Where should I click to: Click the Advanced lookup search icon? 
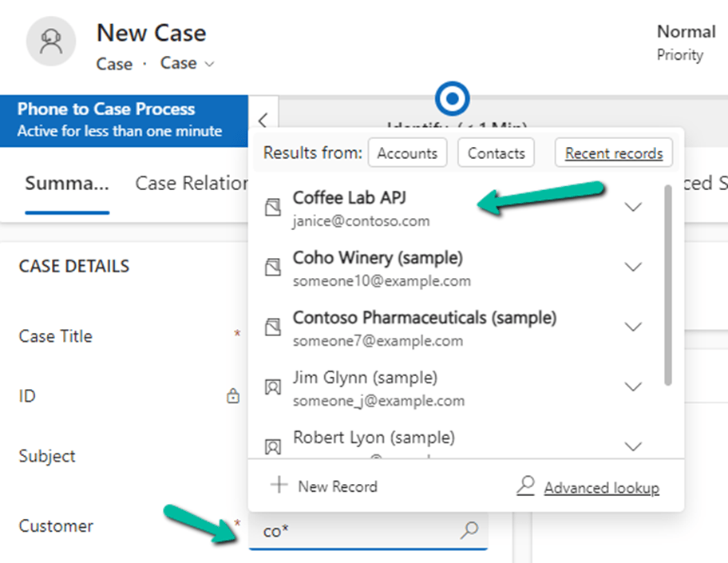(526, 486)
